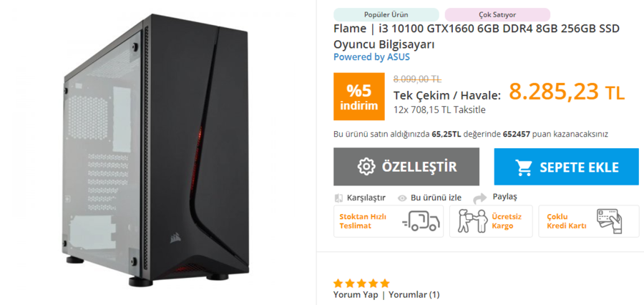
Task: Click the delivery truck icon
Action: click(x=421, y=221)
